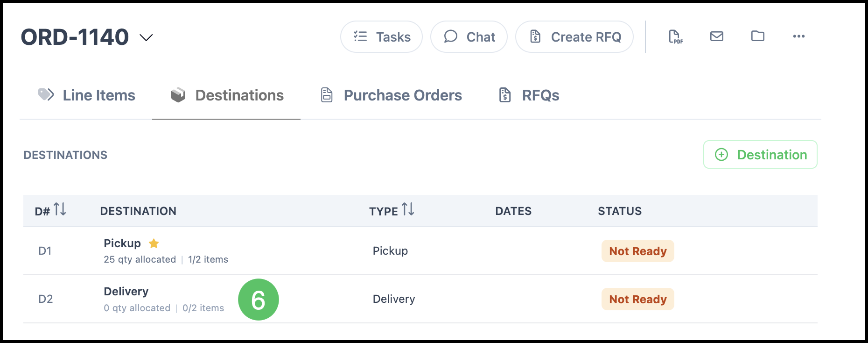Click the Not Ready status for Delivery
Image resolution: width=868 pixels, height=343 pixels.
pyautogui.click(x=637, y=299)
